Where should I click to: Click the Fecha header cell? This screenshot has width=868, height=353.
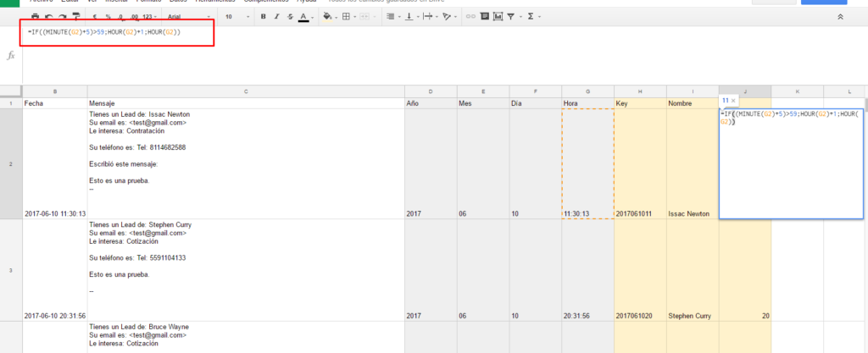(x=55, y=102)
